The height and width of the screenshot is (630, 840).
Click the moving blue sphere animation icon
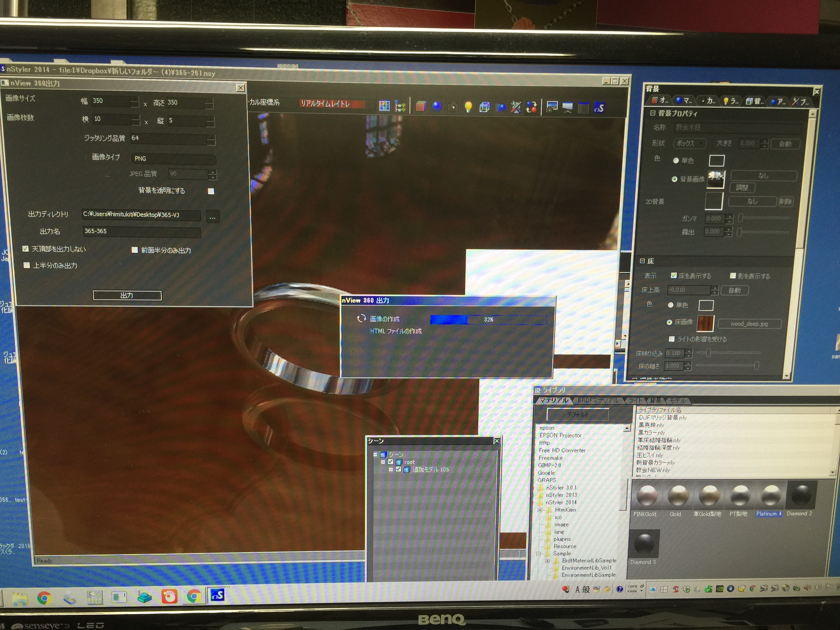[501, 108]
